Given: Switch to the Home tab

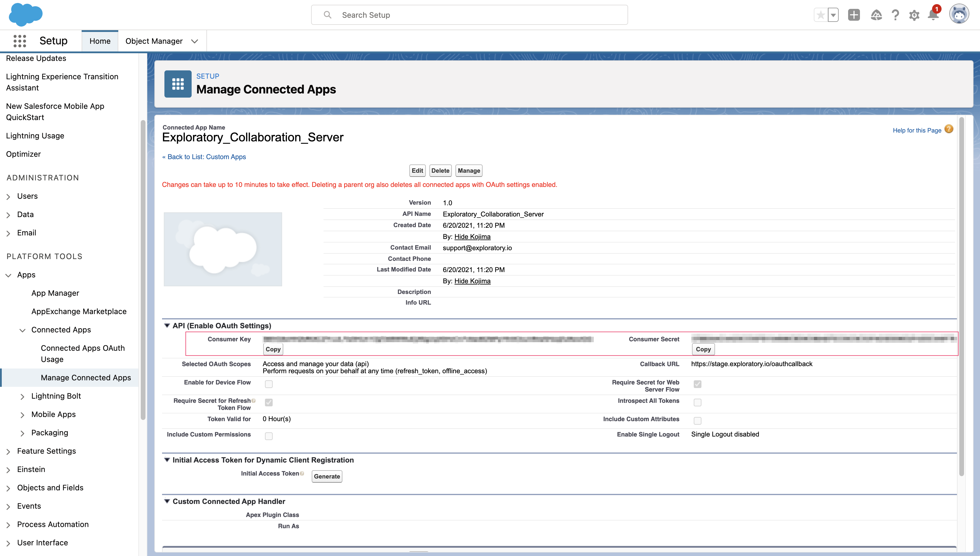Looking at the screenshot, I should click(100, 41).
